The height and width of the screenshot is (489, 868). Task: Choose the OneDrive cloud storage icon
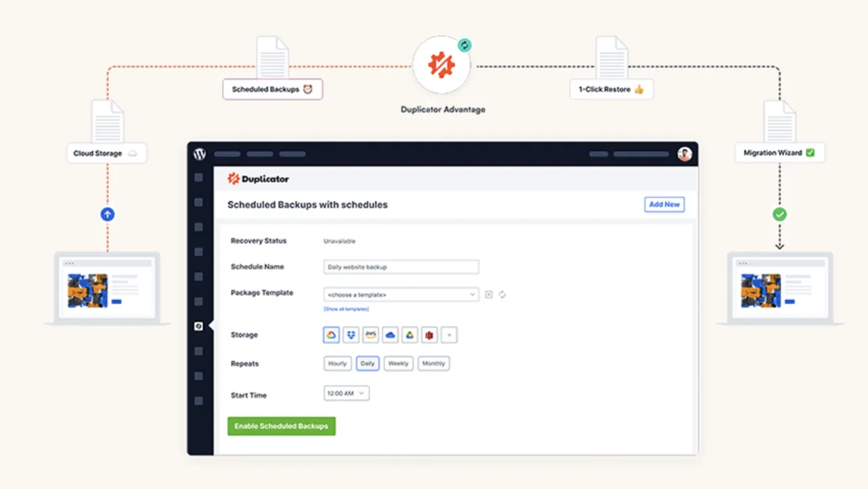point(390,335)
